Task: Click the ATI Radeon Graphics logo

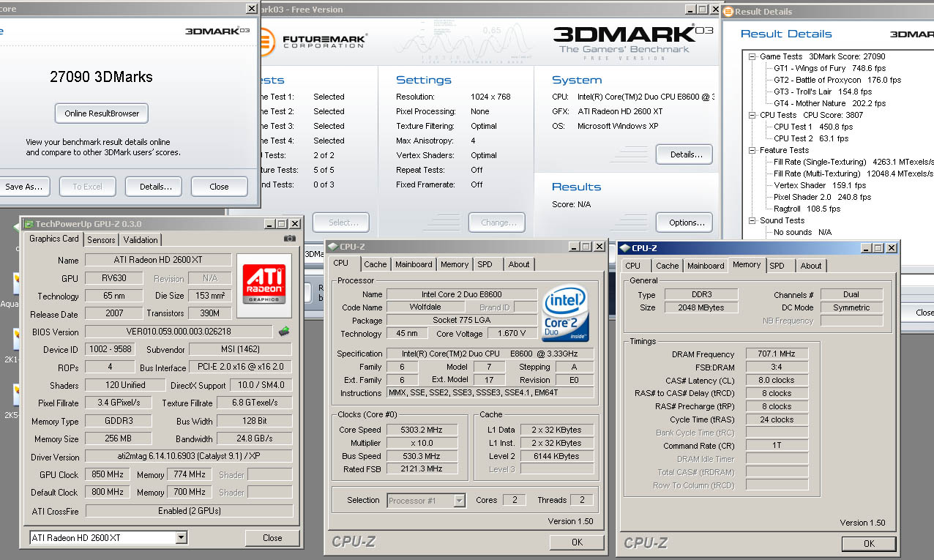Action: tap(264, 285)
